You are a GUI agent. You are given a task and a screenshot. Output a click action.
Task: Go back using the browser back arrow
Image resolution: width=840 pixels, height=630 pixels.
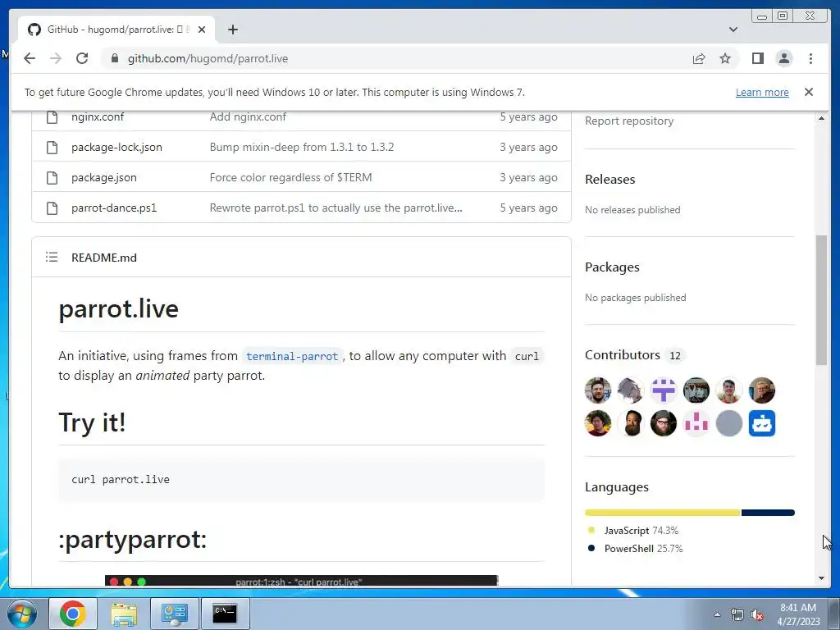(x=30, y=58)
